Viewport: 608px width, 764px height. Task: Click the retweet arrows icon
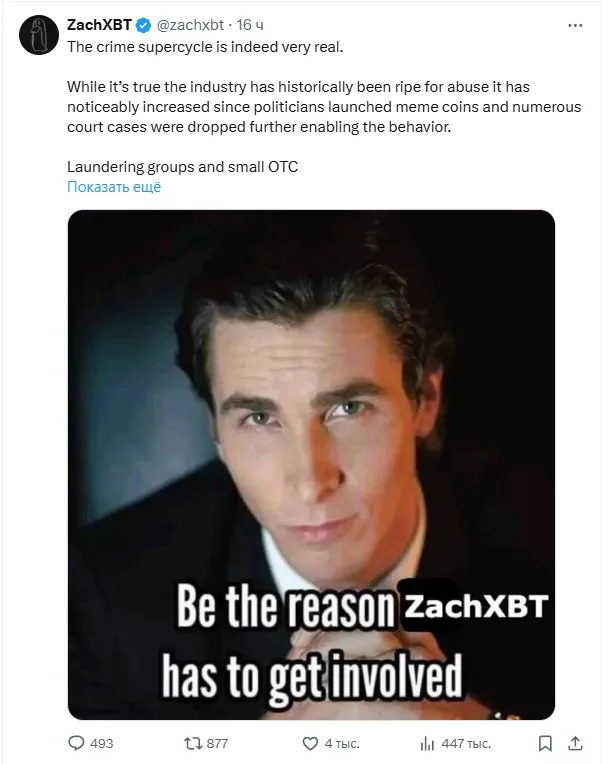pyautogui.click(x=192, y=744)
